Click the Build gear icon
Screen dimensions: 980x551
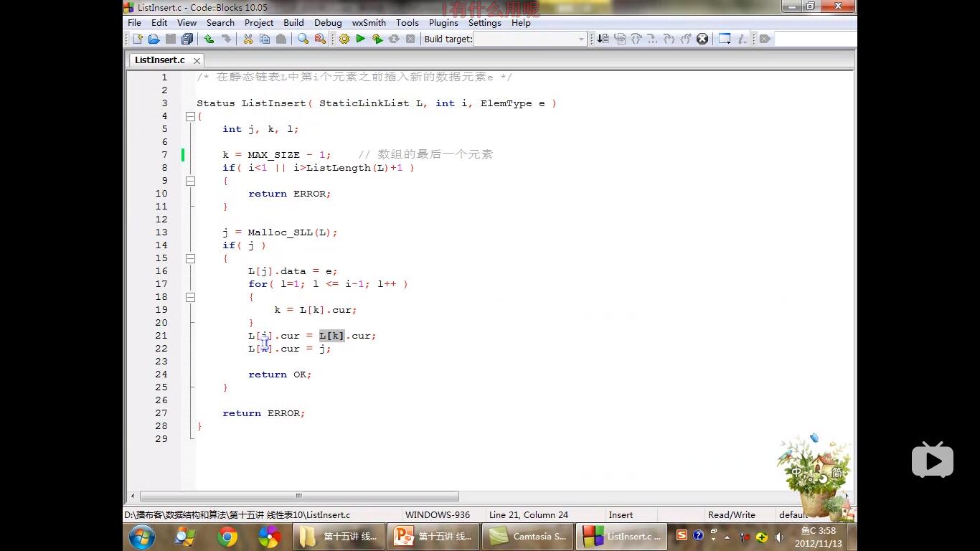344,39
